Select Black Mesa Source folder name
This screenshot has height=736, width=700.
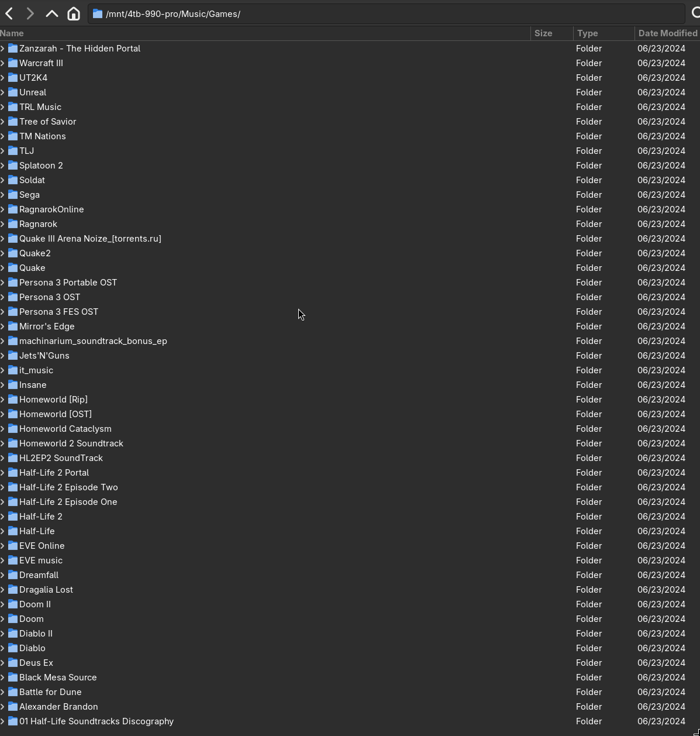tap(58, 677)
